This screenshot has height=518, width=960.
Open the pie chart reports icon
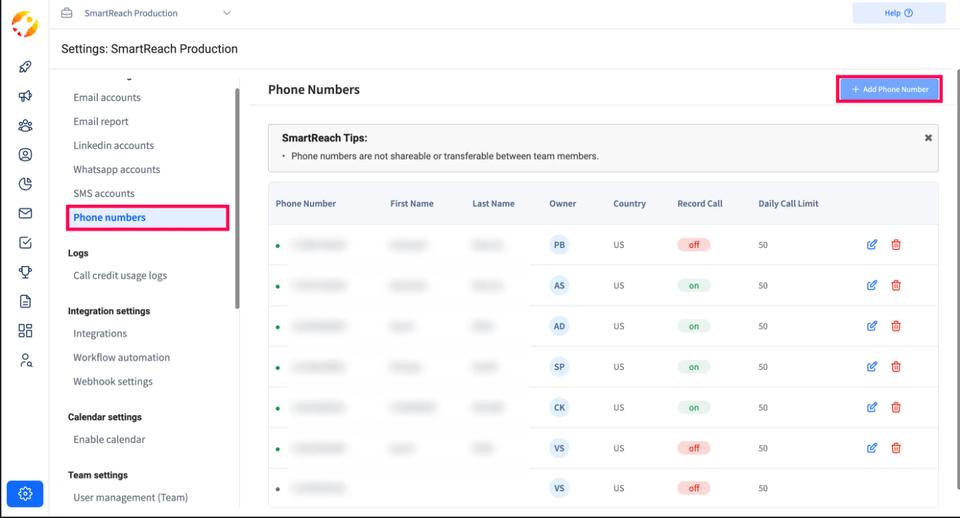[x=25, y=184]
